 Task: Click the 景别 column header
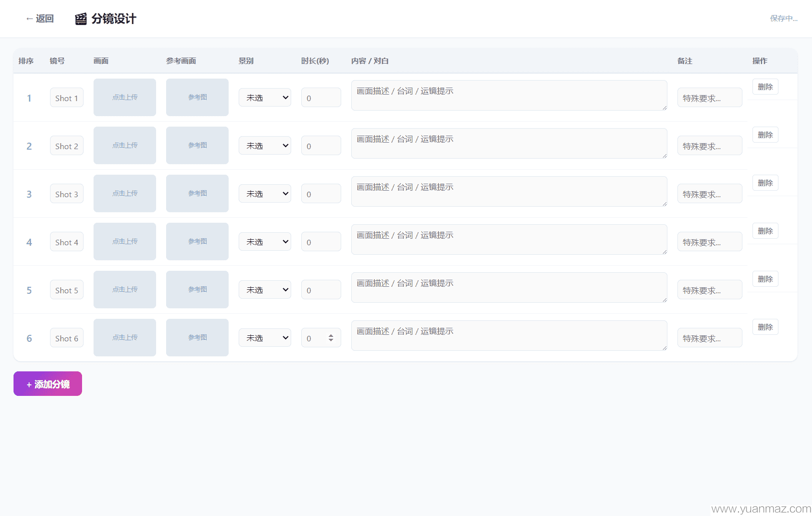(x=246, y=61)
